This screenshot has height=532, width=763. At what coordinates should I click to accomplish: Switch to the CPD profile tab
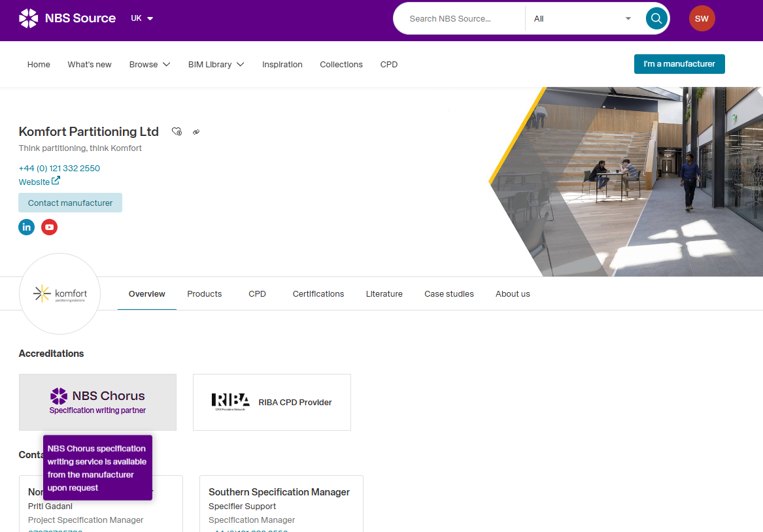tap(257, 293)
